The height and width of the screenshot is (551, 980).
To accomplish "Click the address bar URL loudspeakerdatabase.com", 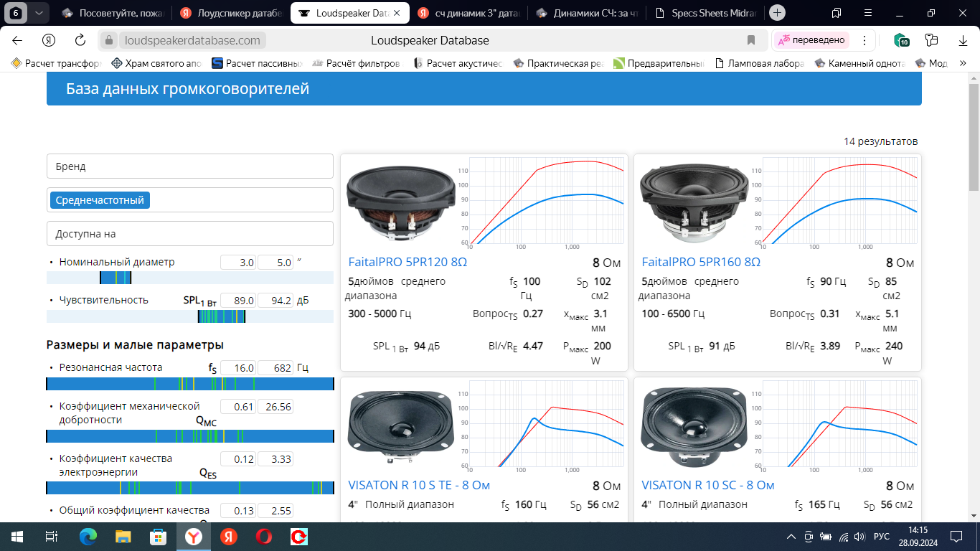I will (192, 40).
